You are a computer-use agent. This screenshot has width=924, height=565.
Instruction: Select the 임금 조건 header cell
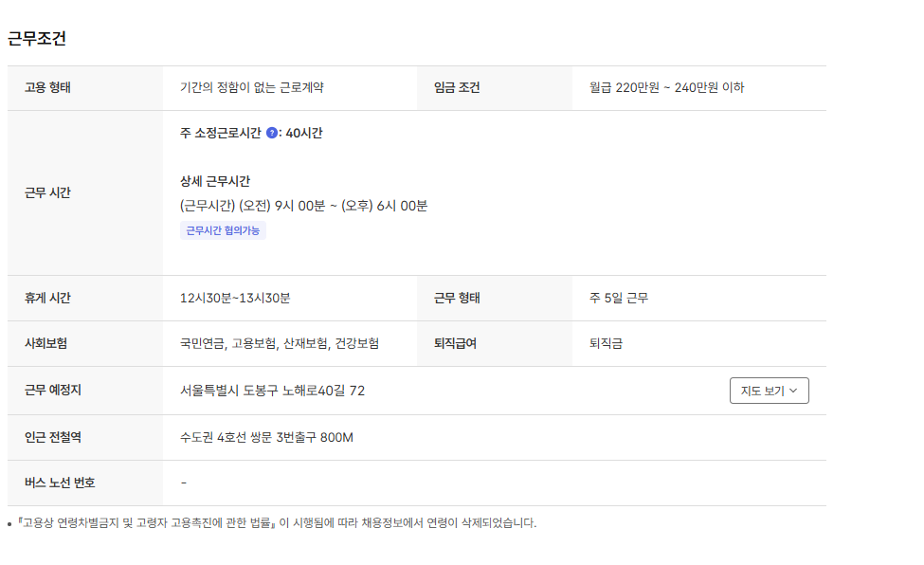pos(457,88)
